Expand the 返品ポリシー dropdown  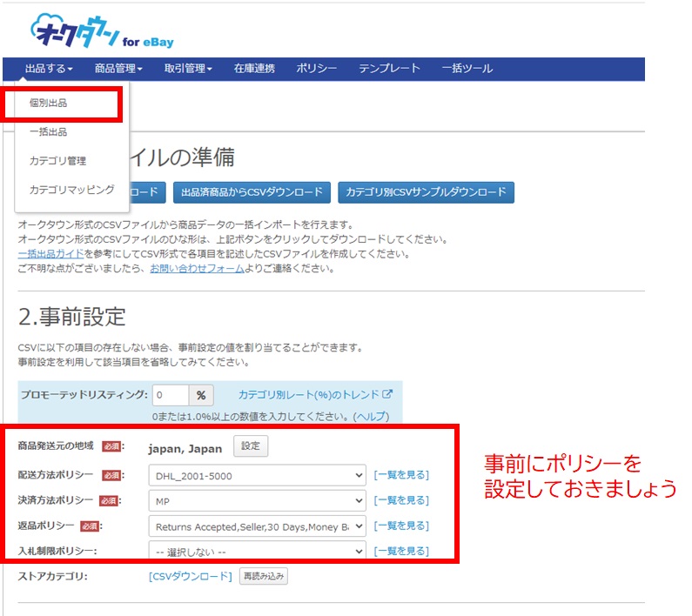click(258, 526)
